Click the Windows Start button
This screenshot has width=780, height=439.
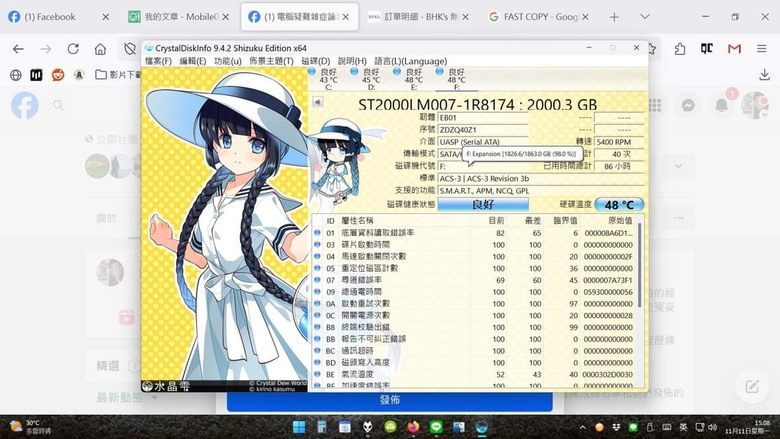299,427
